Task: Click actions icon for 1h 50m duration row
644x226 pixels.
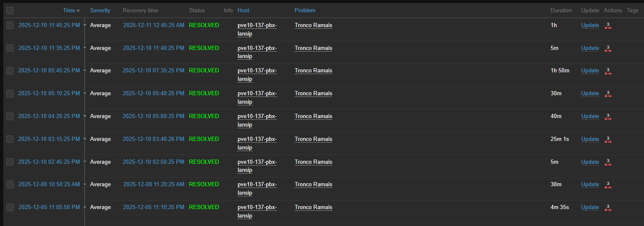Action: click(608, 71)
